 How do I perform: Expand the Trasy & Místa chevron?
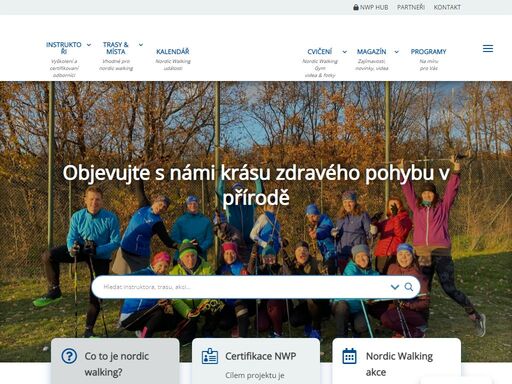(141, 45)
